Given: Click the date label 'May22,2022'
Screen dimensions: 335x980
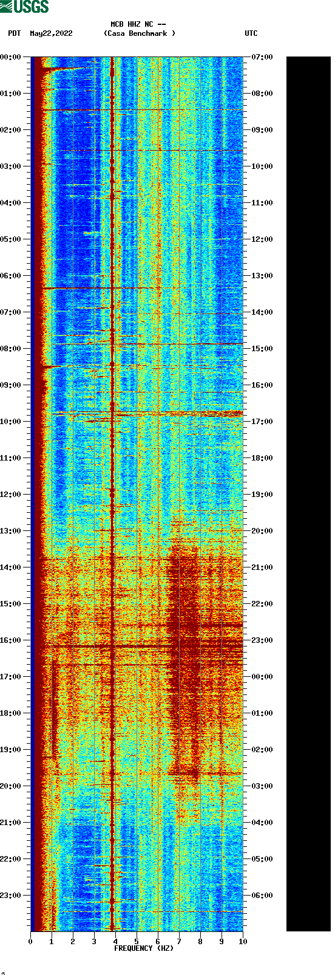Looking at the screenshot, I should click(51, 33).
